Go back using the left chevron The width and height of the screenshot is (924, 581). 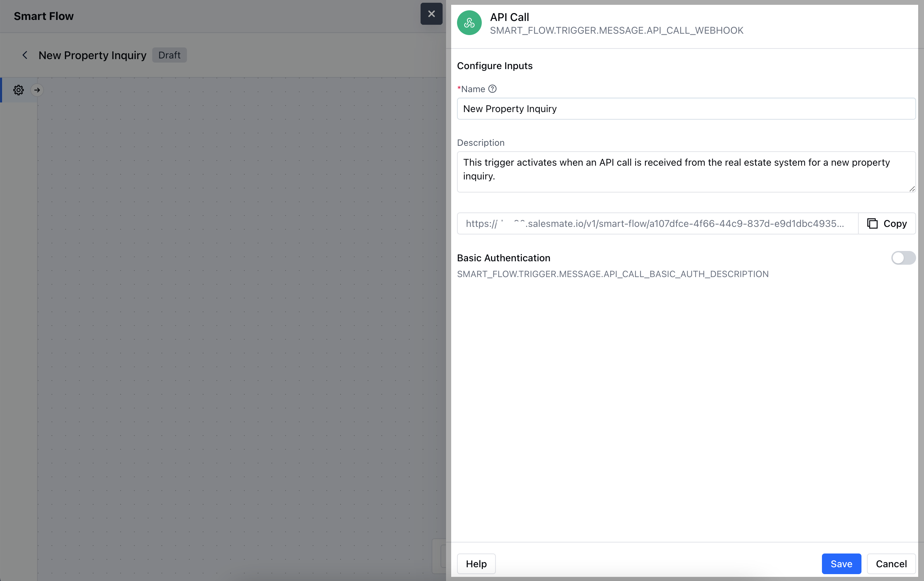(25, 55)
